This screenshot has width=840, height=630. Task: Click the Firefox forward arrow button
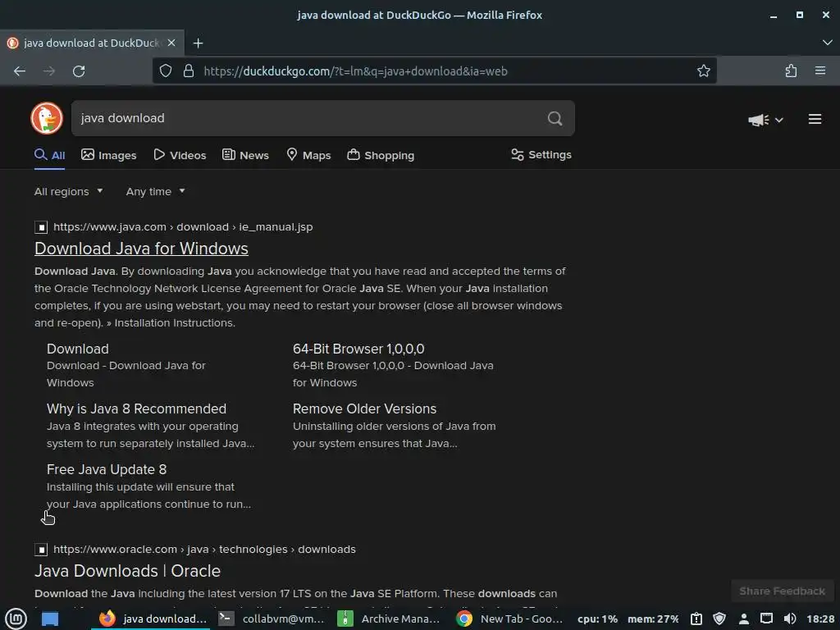[x=49, y=71]
